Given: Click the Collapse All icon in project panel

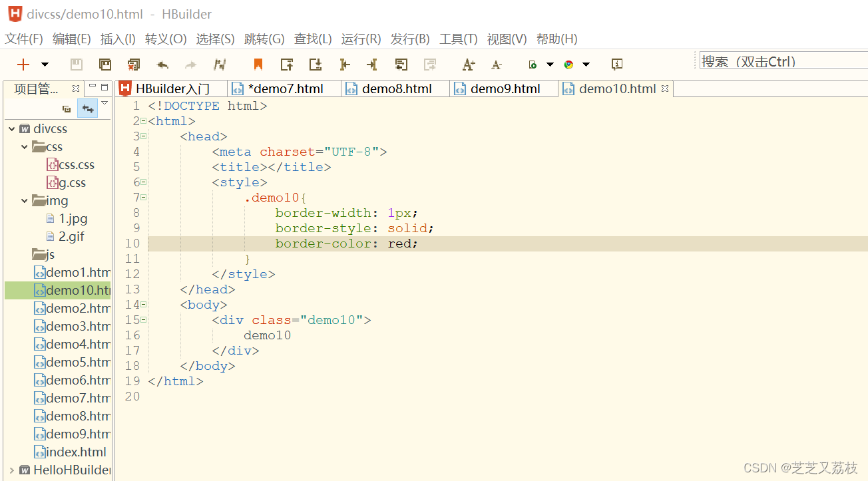Looking at the screenshot, I should click(x=67, y=108).
